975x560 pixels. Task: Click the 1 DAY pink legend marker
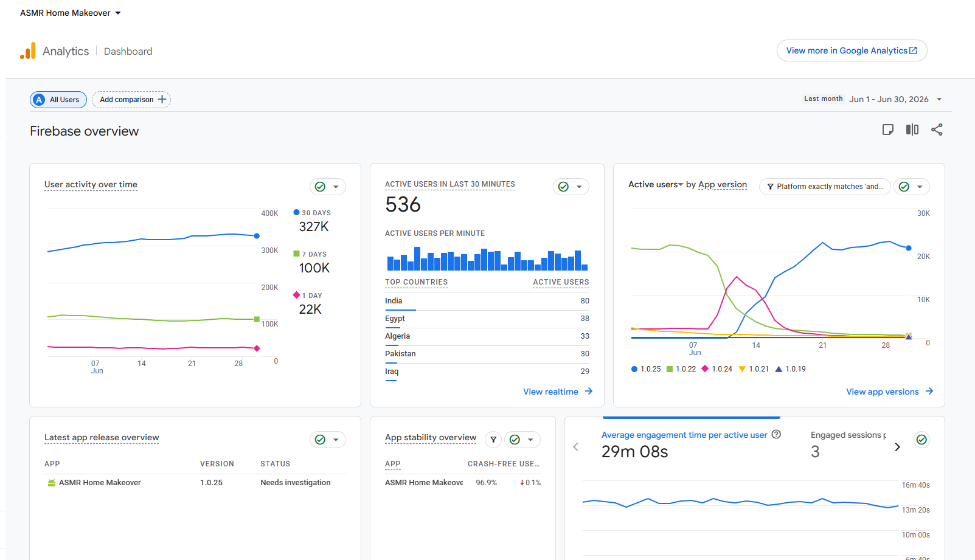(296, 295)
